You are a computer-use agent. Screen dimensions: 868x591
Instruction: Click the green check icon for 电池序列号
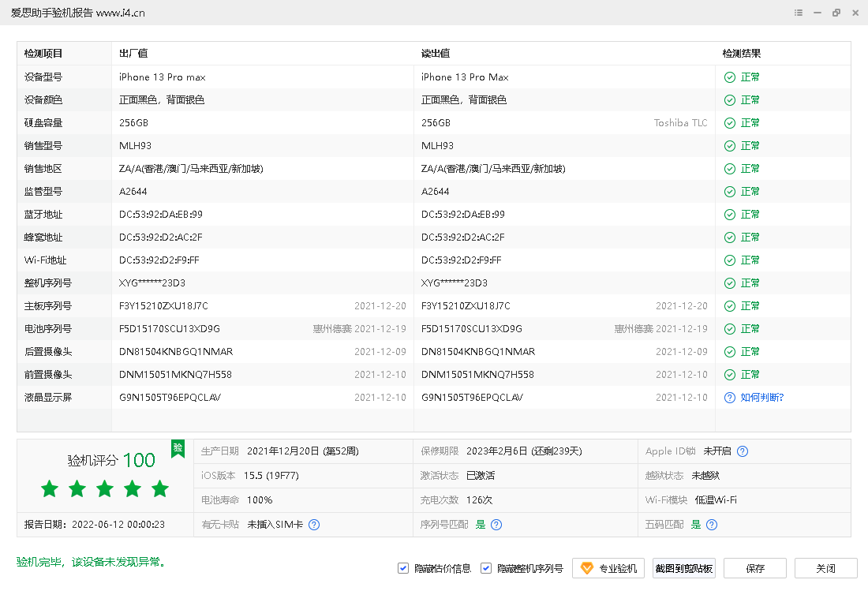click(x=730, y=329)
